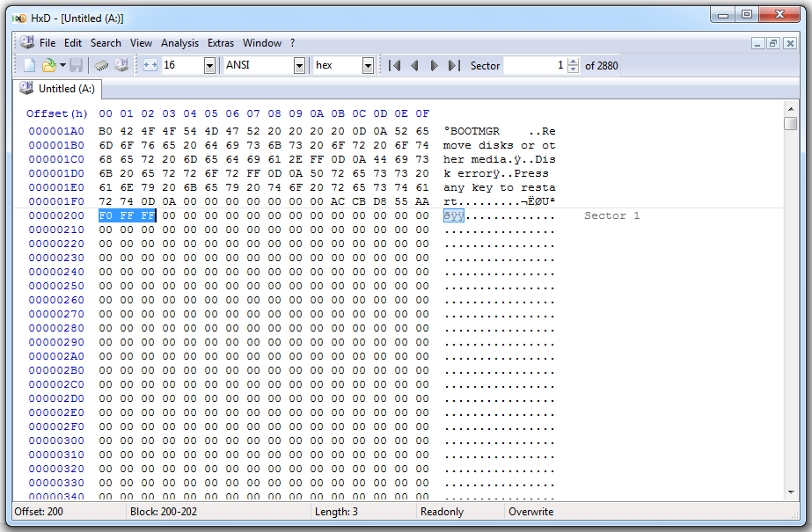This screenshot has width=812, height=532.
Task: Click the 'of 2880' sector count label
Action: coord(601,66)
